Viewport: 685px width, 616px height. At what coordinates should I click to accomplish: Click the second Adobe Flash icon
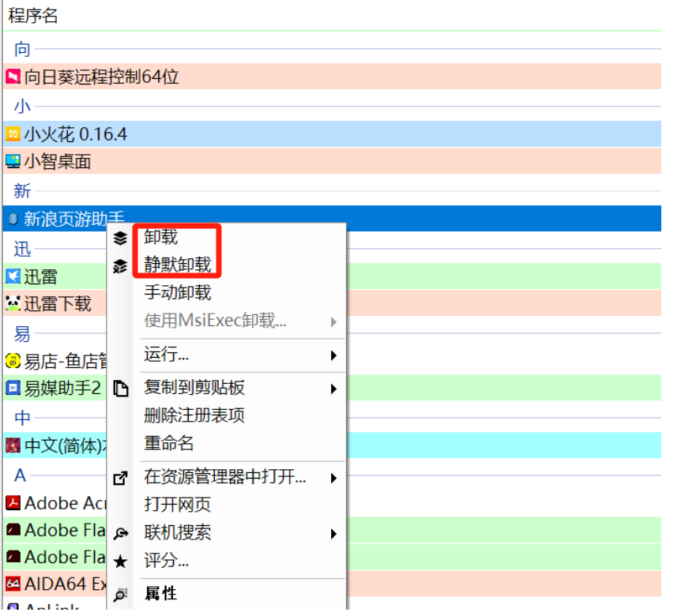[x=13, y=557]
